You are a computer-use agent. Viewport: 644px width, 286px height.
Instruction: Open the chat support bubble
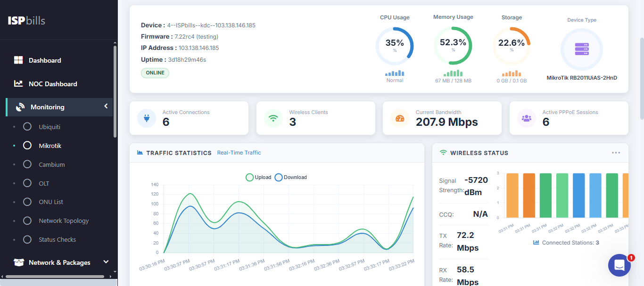[619, 265]
